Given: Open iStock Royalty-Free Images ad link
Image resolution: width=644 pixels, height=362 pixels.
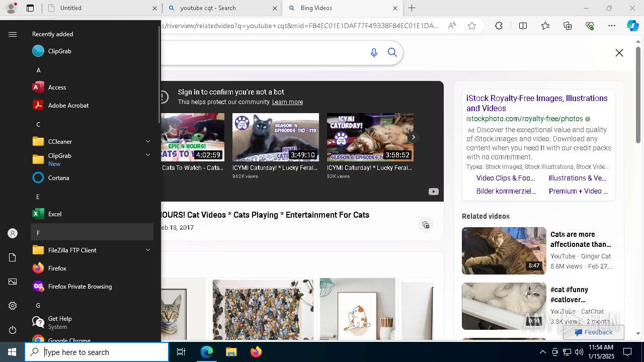Looking at the screenshot, I should pyautogui.click(x=537, y=103).
